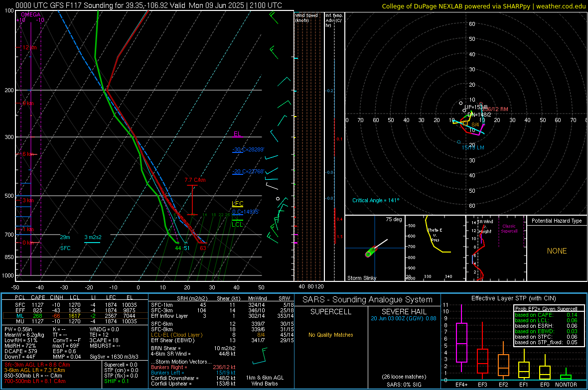Click the Critical Angle = 141° text
Image resolution: width=588 pixels, height=390 pixels.
click(x=376, y=200)
